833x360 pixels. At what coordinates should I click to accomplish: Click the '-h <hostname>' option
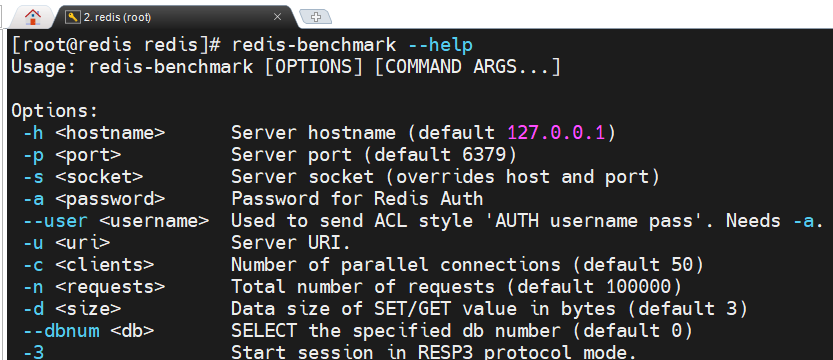click(94, 133)
